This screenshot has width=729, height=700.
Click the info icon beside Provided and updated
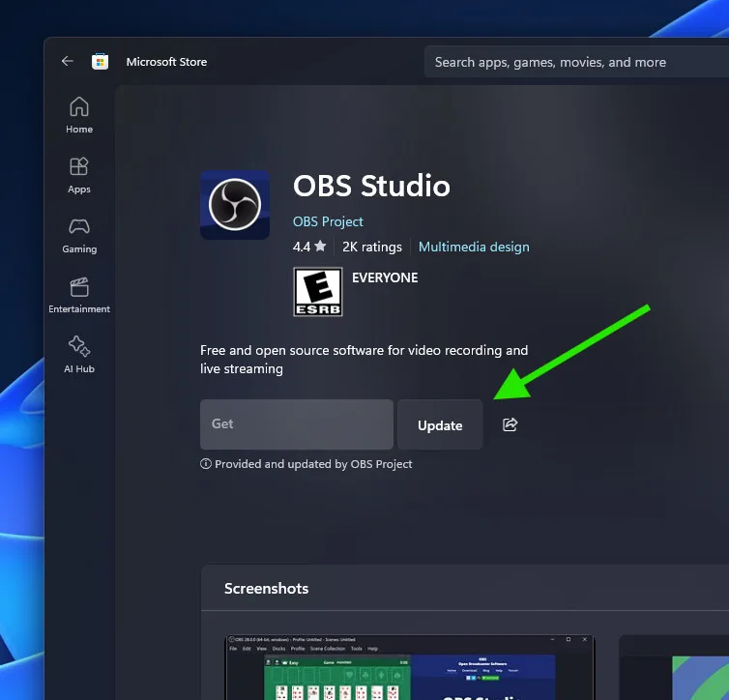[205, 464]
